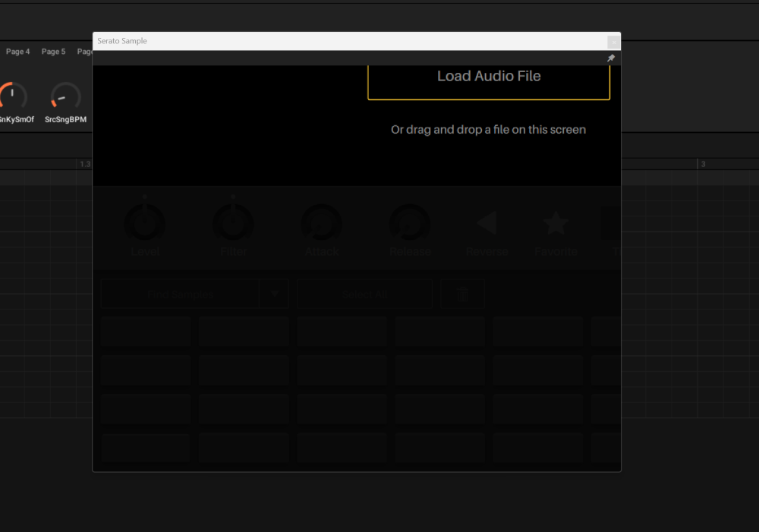Switch to the Page 5 tab
The width and height of the screenshot is (759, 532).
[53, 52]
